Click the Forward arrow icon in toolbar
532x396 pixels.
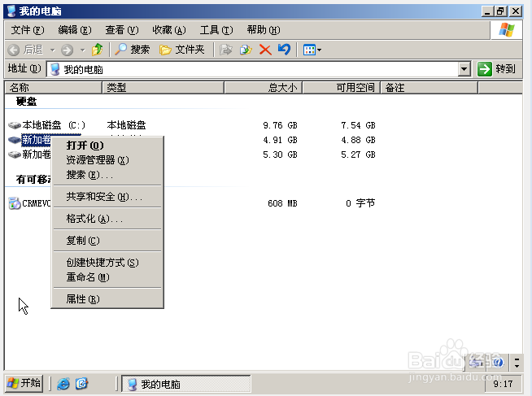[67, 50]
